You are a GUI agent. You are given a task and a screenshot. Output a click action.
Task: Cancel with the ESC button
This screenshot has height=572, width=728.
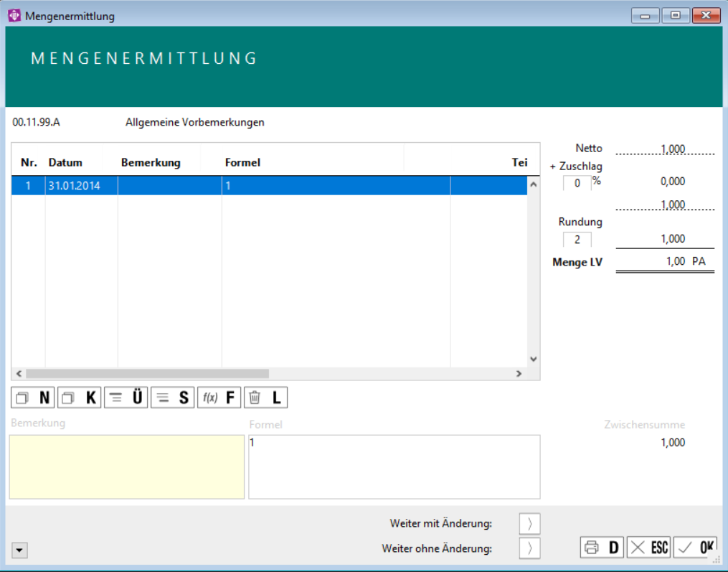point(648,548)
